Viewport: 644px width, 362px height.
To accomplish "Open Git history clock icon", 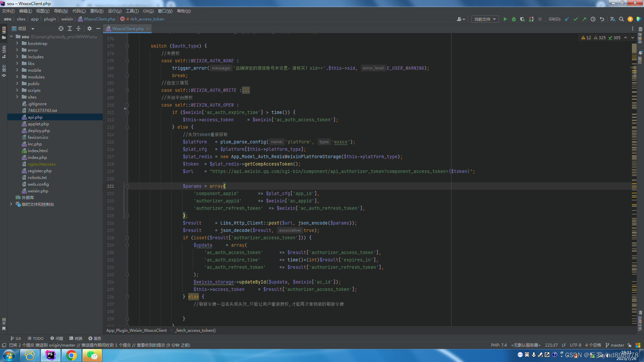I will pos(593,19).
